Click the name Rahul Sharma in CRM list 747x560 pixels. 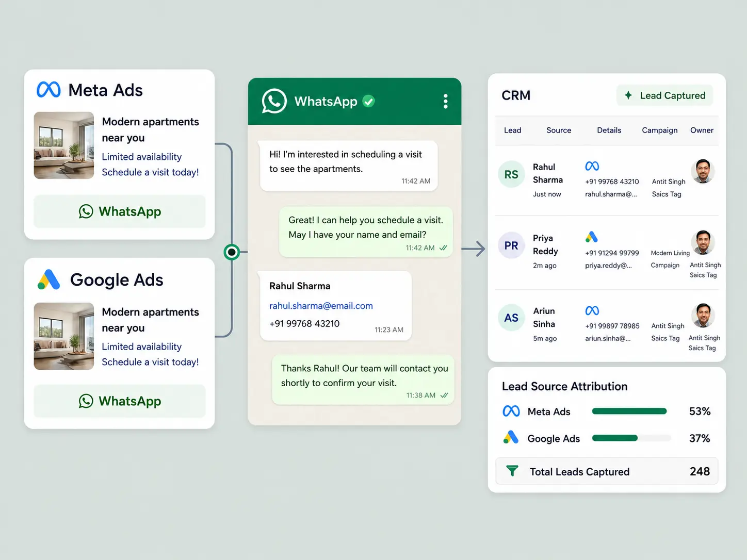(548, 173)
